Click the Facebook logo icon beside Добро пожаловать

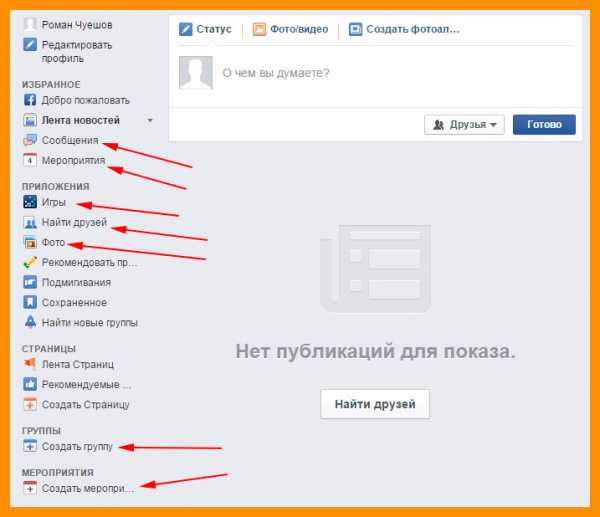point(30,100)
